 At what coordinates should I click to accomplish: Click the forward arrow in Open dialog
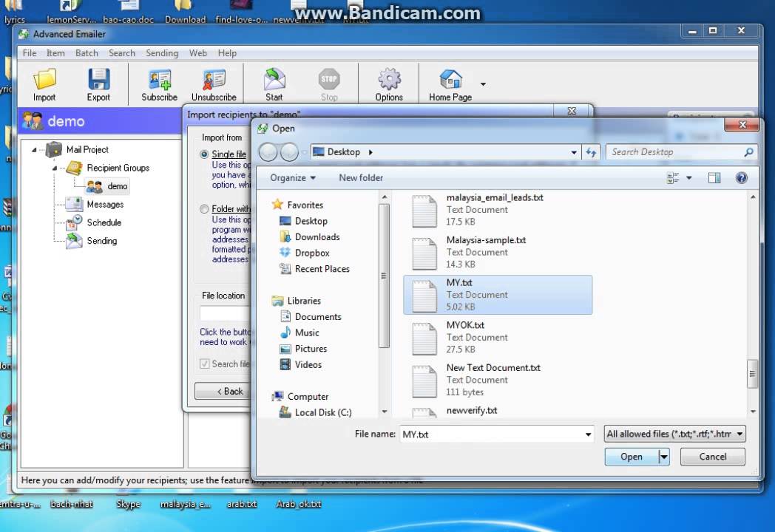pyautogui.click(x=289, y=152)
